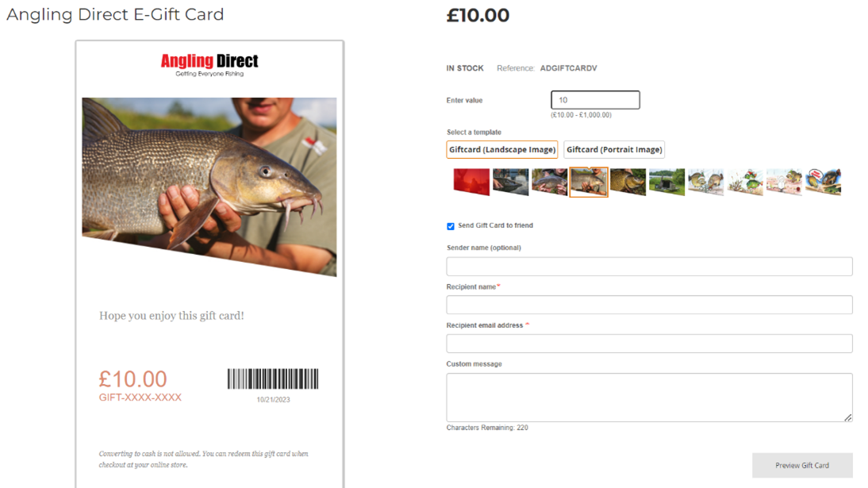The width and height of the screenshot is (868, 488).
Task: Select the cartoon snowman fish thumbnail
Action: 785,182
